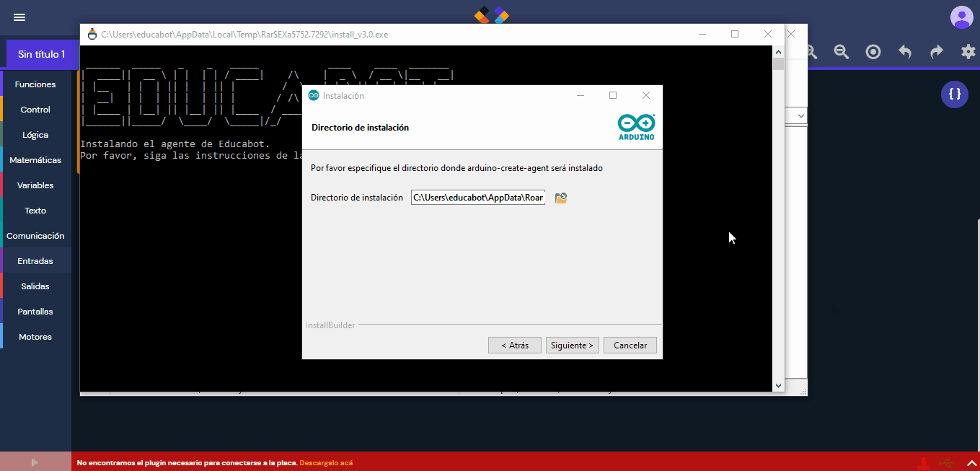The image size is (980, 471).
Task: Click the USB connection icon
Action: tap(947, 462)
